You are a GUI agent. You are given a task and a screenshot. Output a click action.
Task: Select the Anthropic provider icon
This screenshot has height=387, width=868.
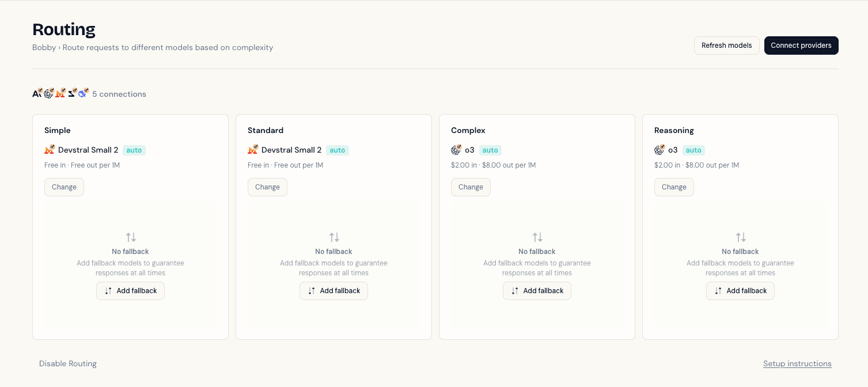click(37, 93)
